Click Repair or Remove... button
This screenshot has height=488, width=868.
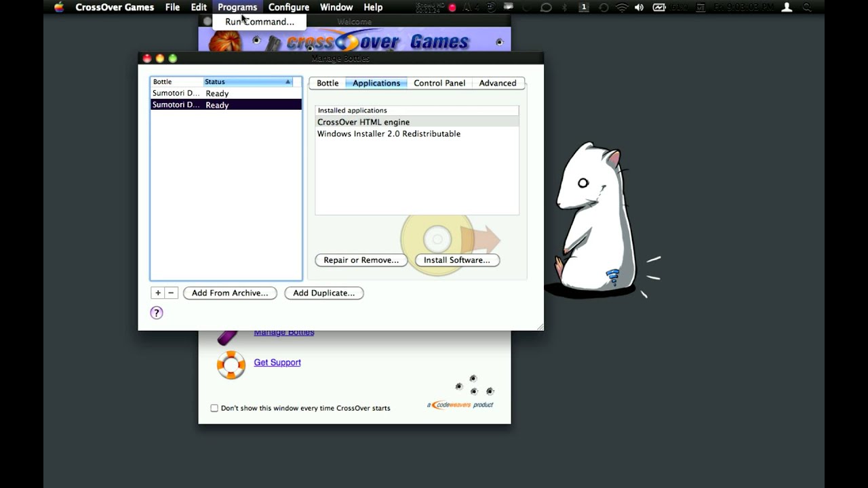(x=361, y=260)
